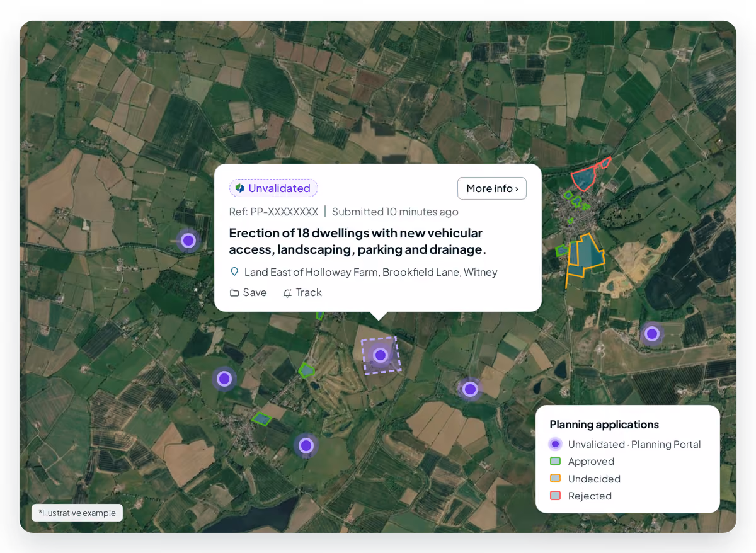
Task: Click the folder icon beside Save
Action: [x=234, y=293]
